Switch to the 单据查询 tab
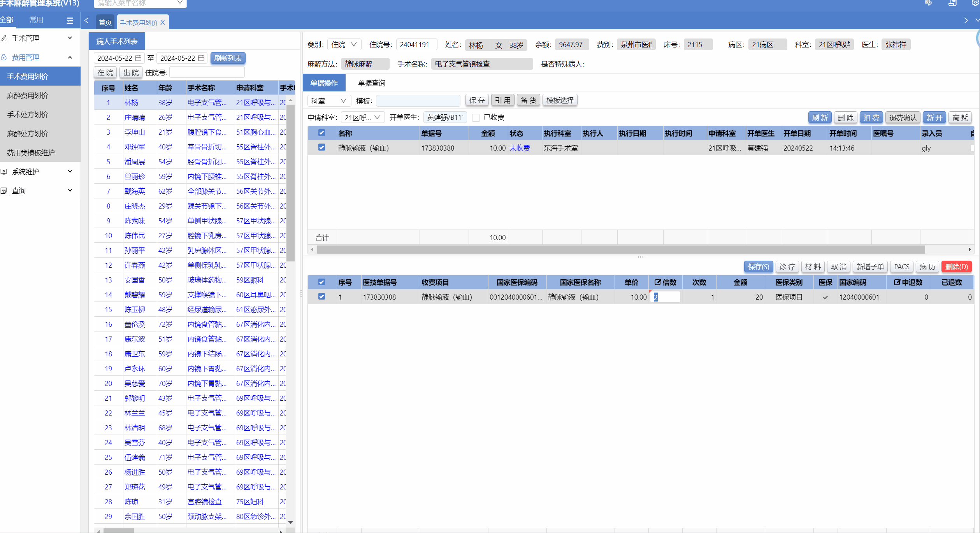The width and height of the screenshot is (980, 533). coord(371,83)
